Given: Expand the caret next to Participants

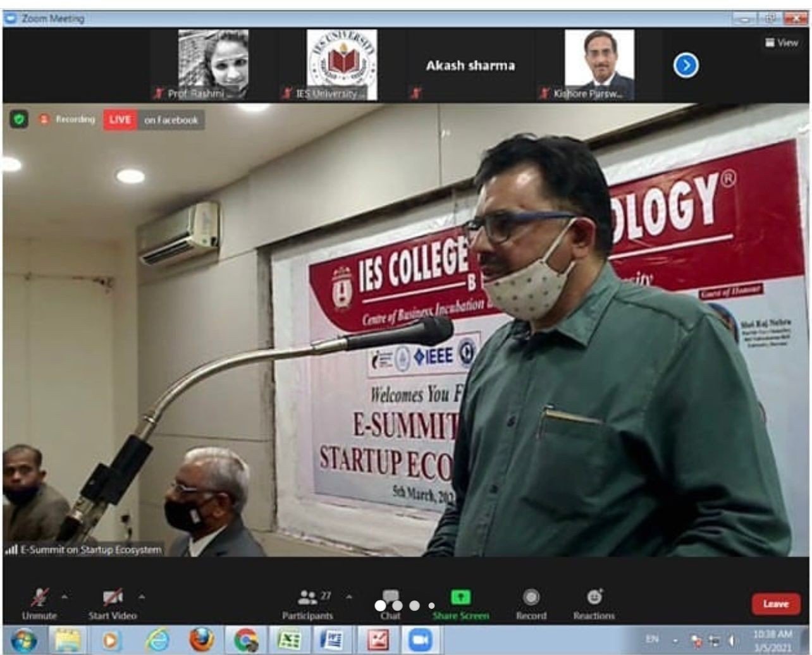Looking at the screenshot, I should [349, 596].
